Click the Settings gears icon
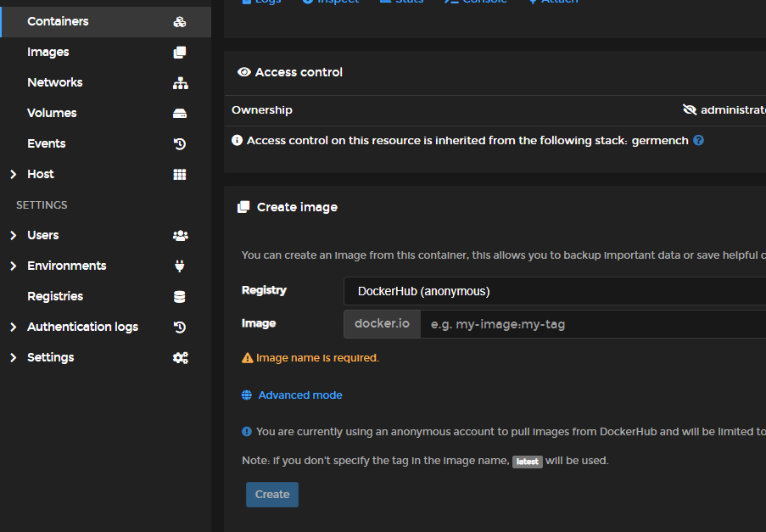 point(181,357)
